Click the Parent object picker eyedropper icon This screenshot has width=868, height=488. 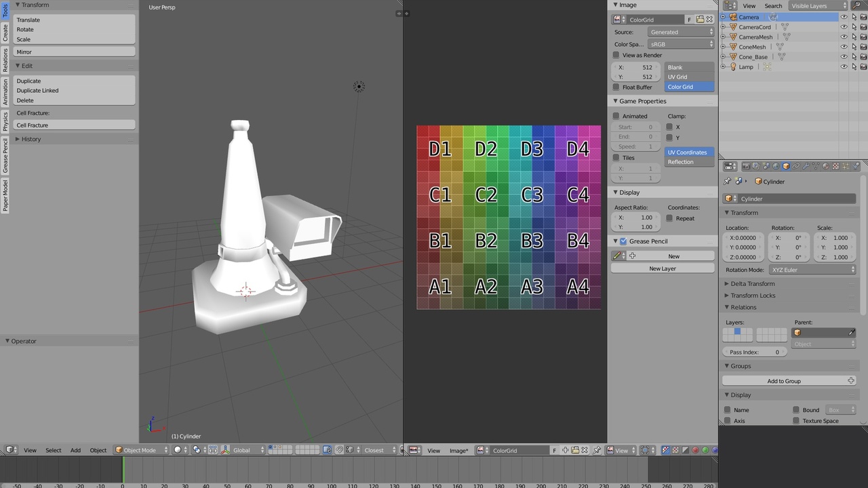pyautogui.click(x=851, y=332)
